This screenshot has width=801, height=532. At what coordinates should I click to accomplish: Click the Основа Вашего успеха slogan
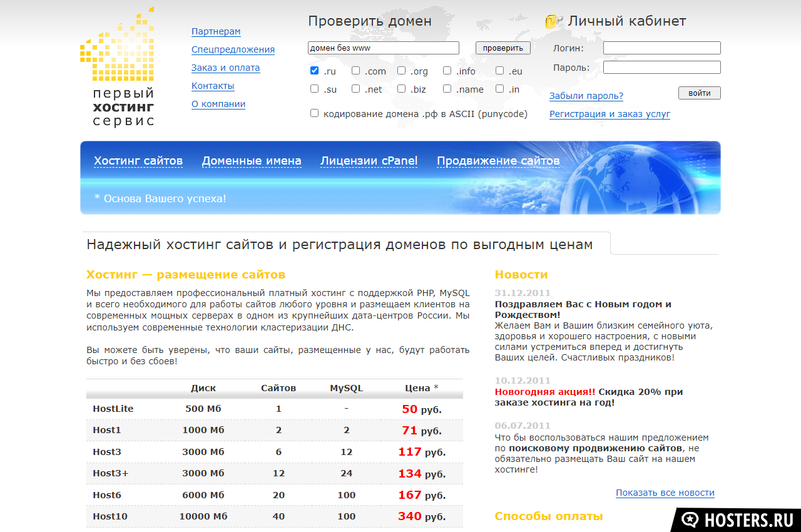tap(160, 198)
